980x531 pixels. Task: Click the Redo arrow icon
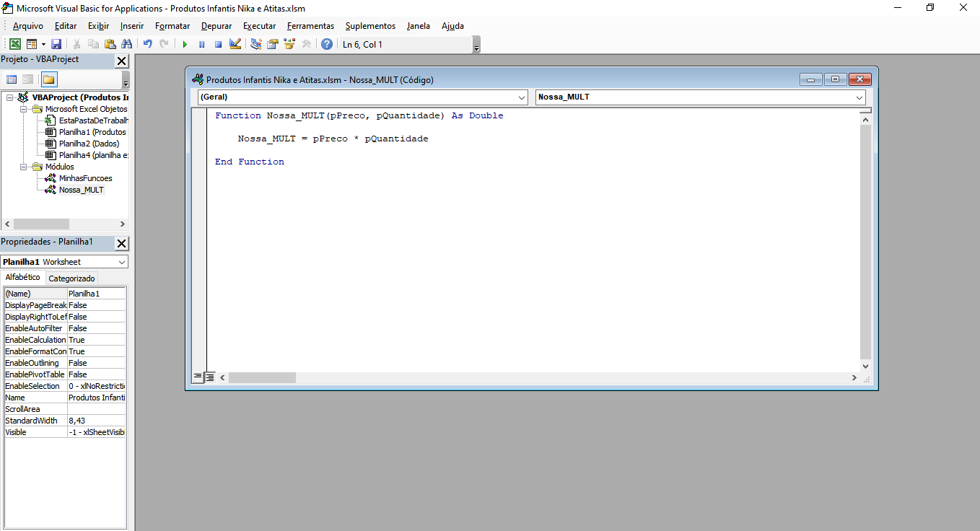click(165, 44)
